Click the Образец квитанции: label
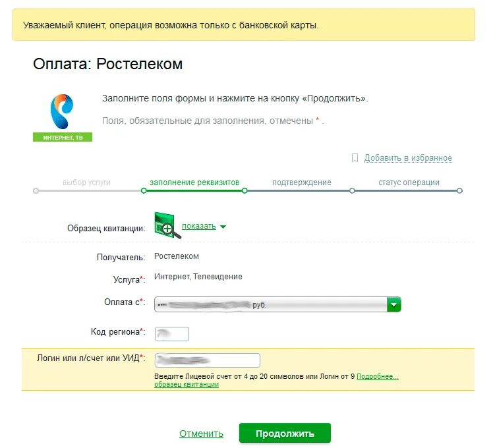493x448 pixels. tap(106, 228)
